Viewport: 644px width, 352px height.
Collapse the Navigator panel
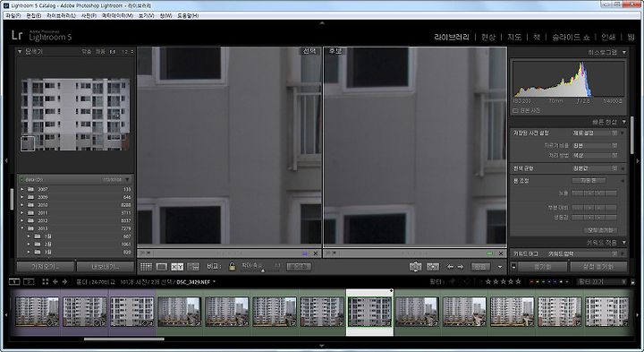click(x=20, y=52)
